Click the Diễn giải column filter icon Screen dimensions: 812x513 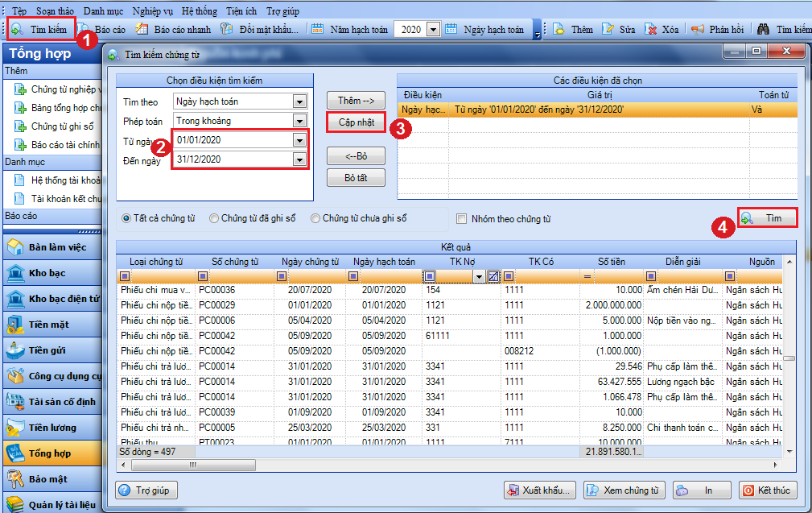(651, 276)
